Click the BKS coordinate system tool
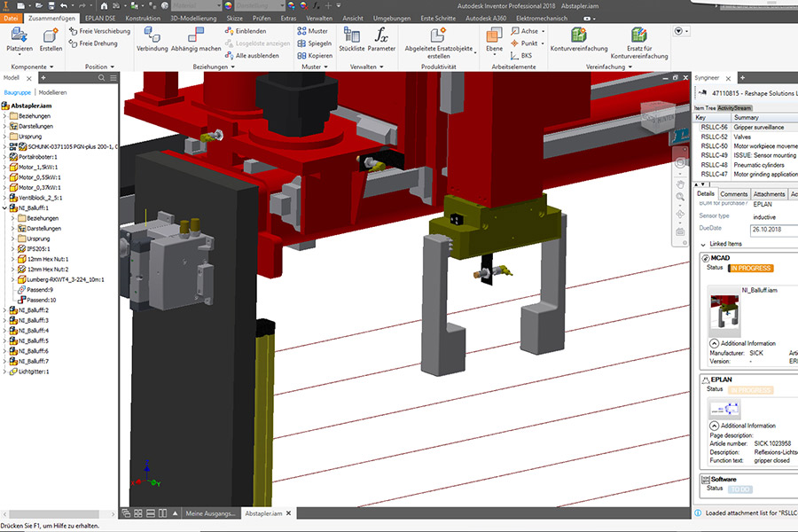This screenshot has width=798, height=532. click(521, 56)
